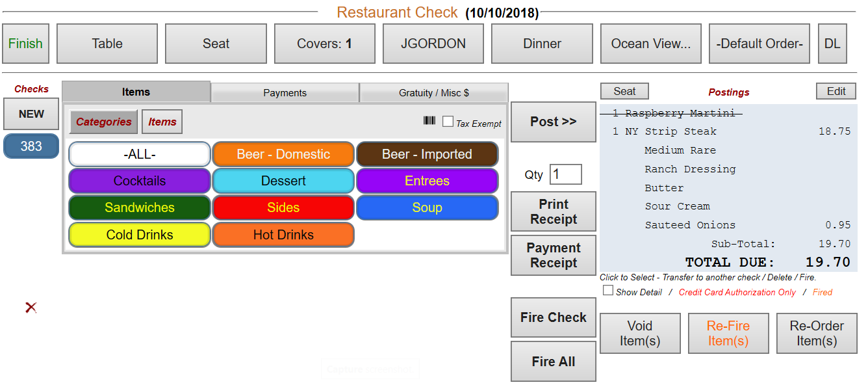Viewport: 868px width, 387px height.
Task: Open the Gratuity / Misc $ tab
Action: pyautogui.click(x=433, y=93)
